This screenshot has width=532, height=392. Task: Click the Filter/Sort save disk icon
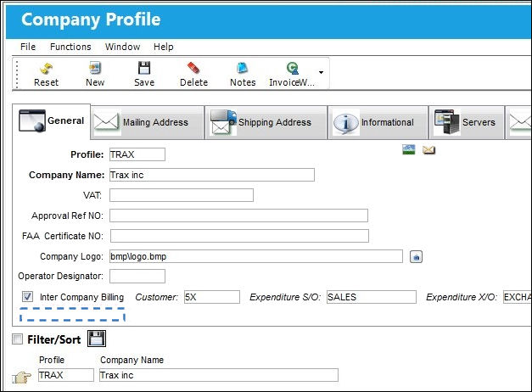[97, 339]
